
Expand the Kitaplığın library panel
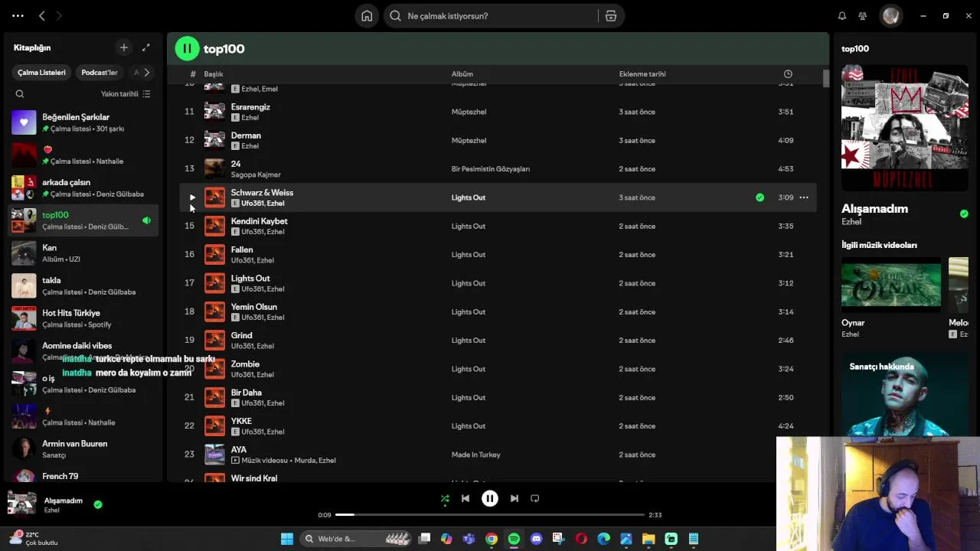click(146, 47)
